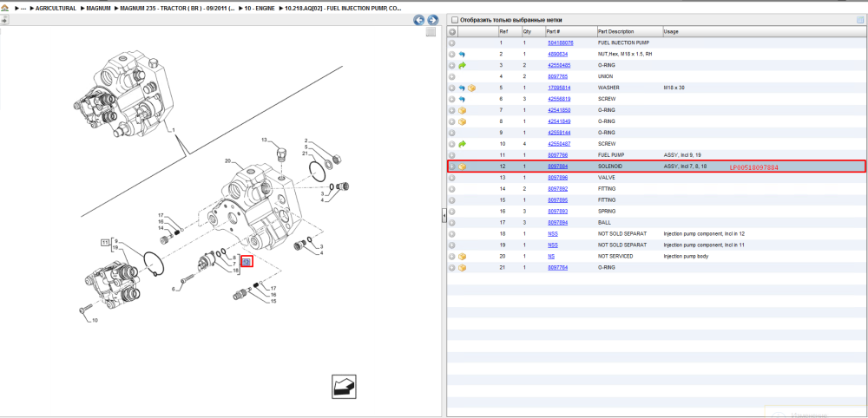Click the blue arrow on the WASHER row
868x418 pixels.
point(463,88)
